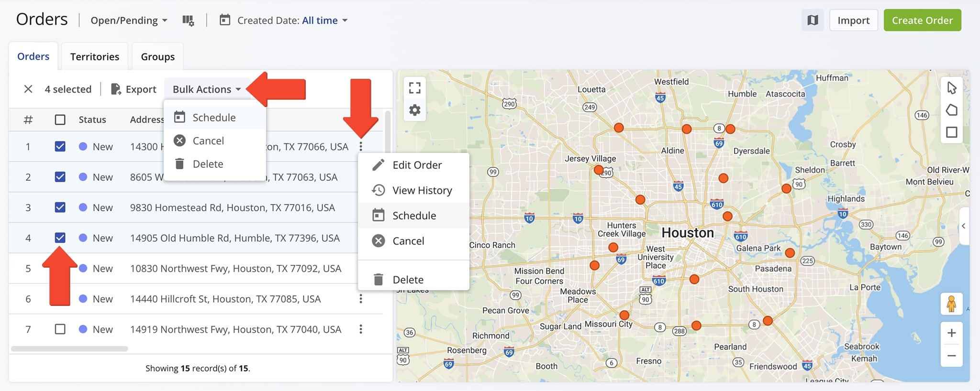980x391 pixels.
Task: Open three-dot menu for order row 6
Action: point(361,299)
